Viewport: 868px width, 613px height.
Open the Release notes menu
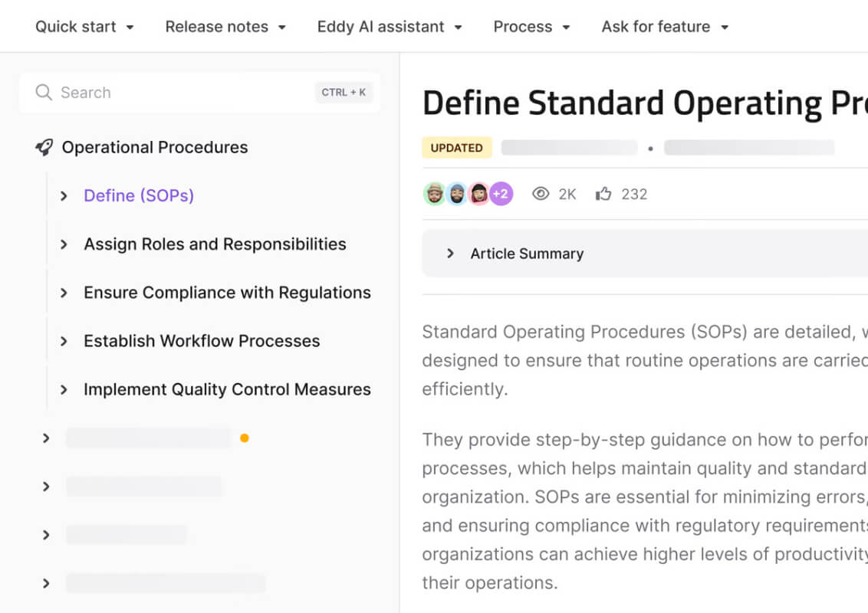[225, 27]
